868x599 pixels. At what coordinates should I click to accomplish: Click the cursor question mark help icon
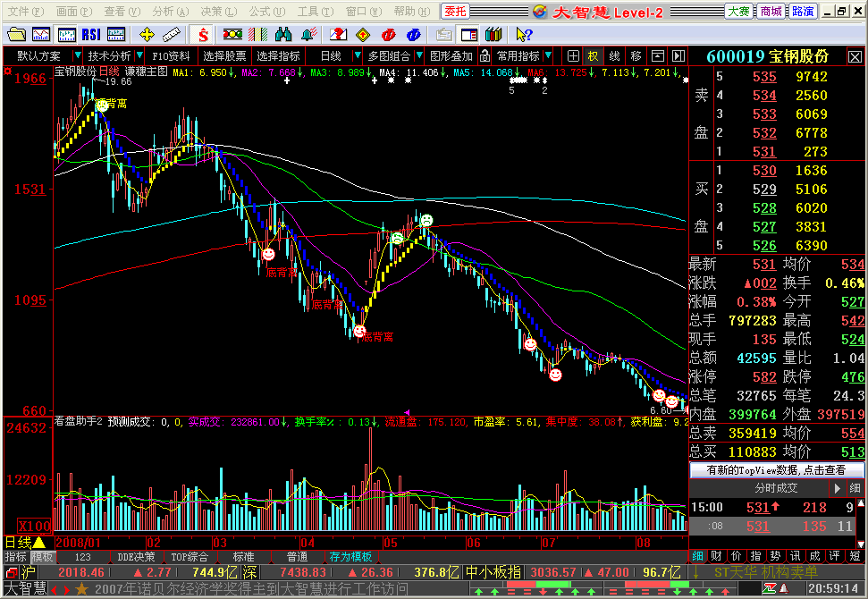click(523, 35)
